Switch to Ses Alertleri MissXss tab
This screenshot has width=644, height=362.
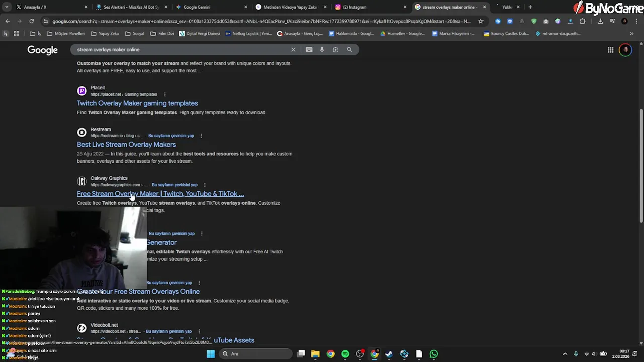point(132,7)
